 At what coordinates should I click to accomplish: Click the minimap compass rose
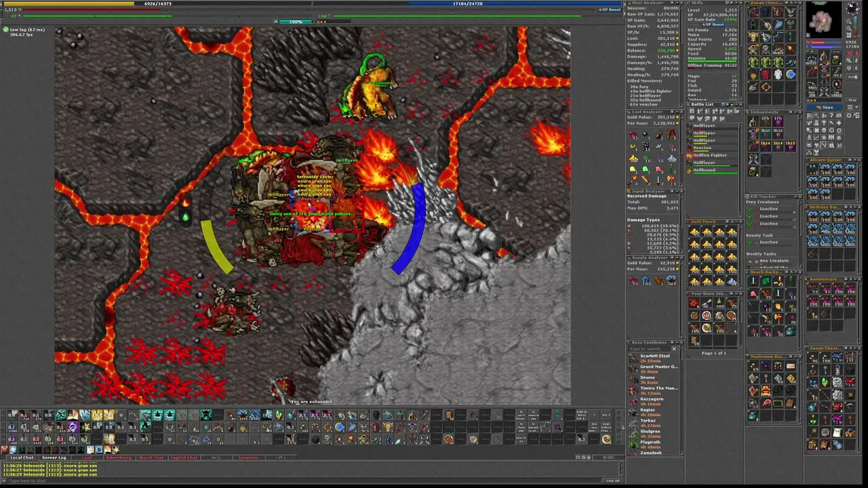(x=852, y=8)
